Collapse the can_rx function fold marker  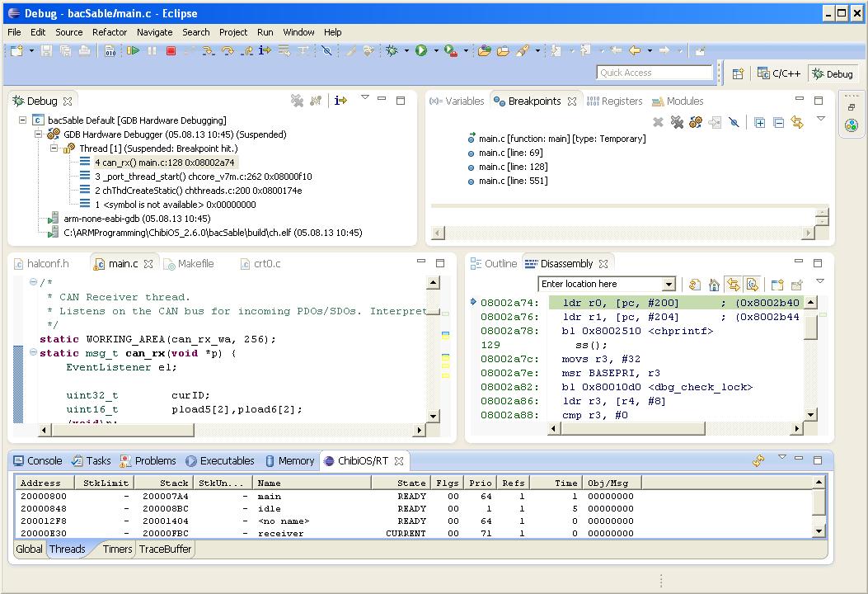pos(33,351)
